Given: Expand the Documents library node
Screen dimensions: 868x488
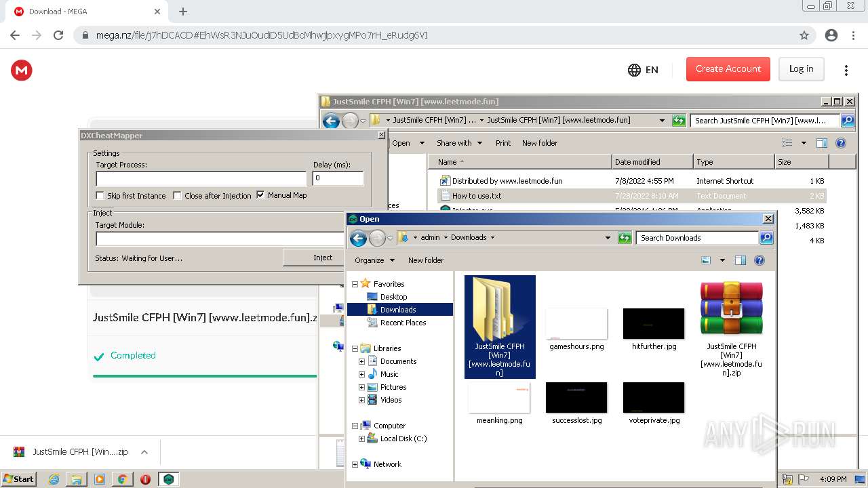Looking at the screenshot, I should tap(362, 361).
